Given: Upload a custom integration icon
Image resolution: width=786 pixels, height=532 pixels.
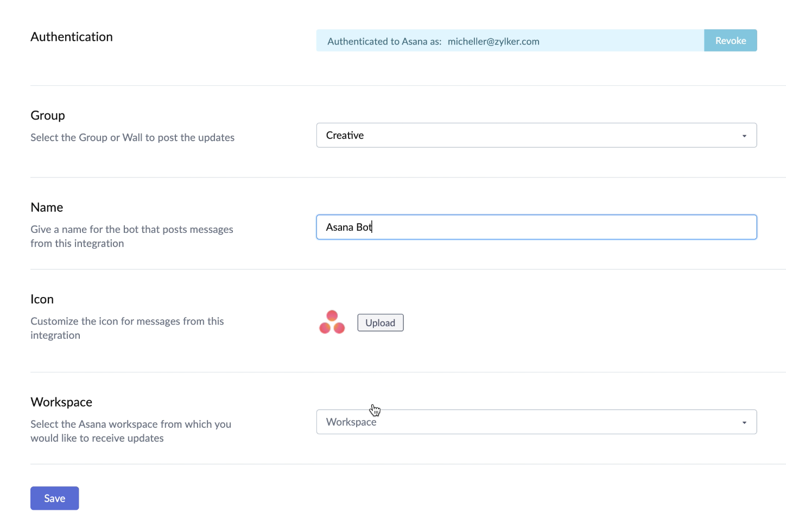Looking at the screenshot, I should (381, 322).
